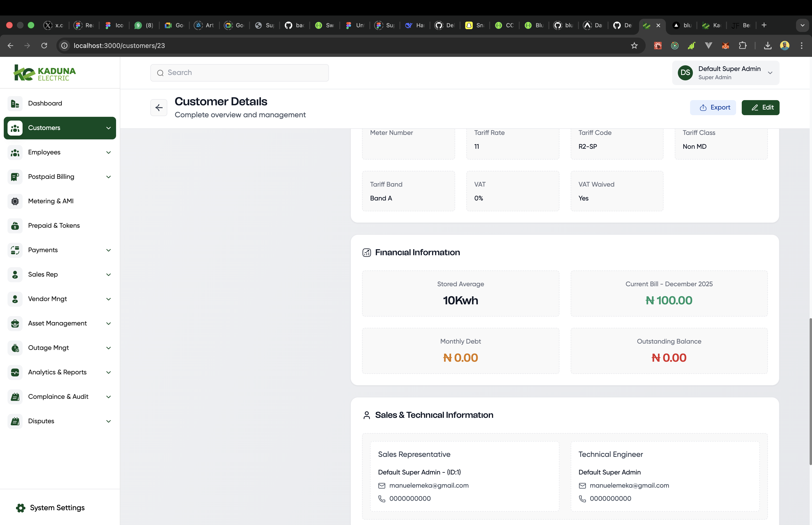812x525 pixels.
Task: Open System Settings gear icon
Action: (x=20, y=508)
